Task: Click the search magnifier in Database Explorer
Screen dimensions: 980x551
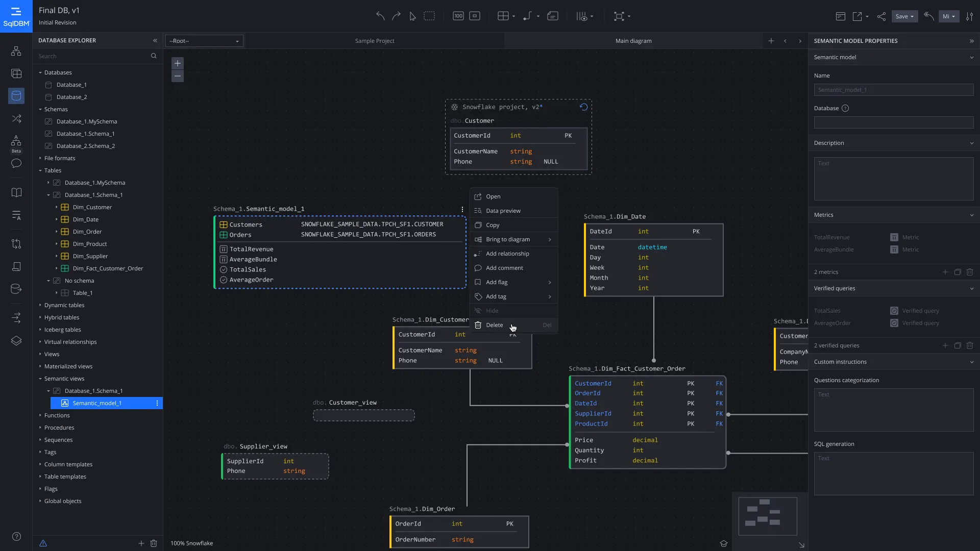Action: click(154, 56)
